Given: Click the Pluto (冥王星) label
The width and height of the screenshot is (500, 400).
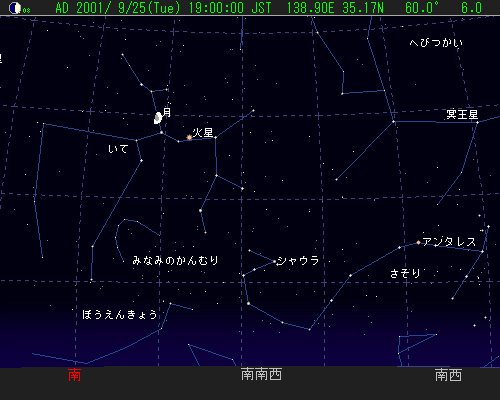Looking at the screenshot, I should click(462, 115).
